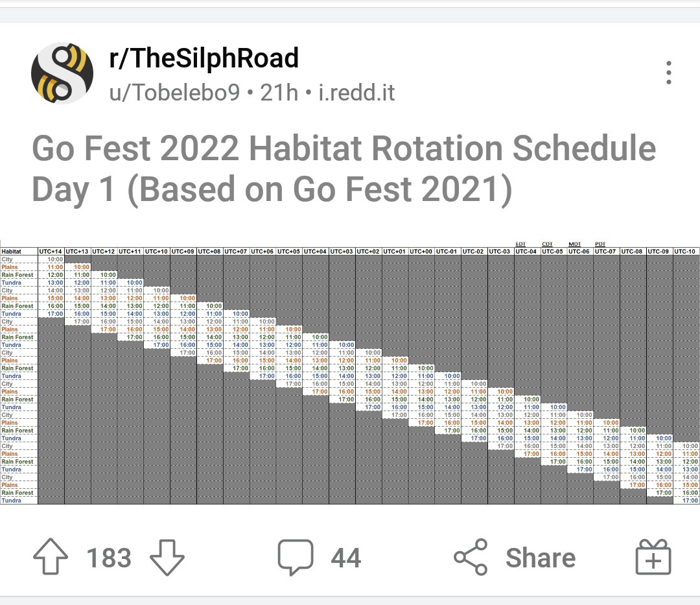Image resolution: width=700 pixels, height=605 pixels.
Task: Click the Share label
Action: click(x=541, y=558)
